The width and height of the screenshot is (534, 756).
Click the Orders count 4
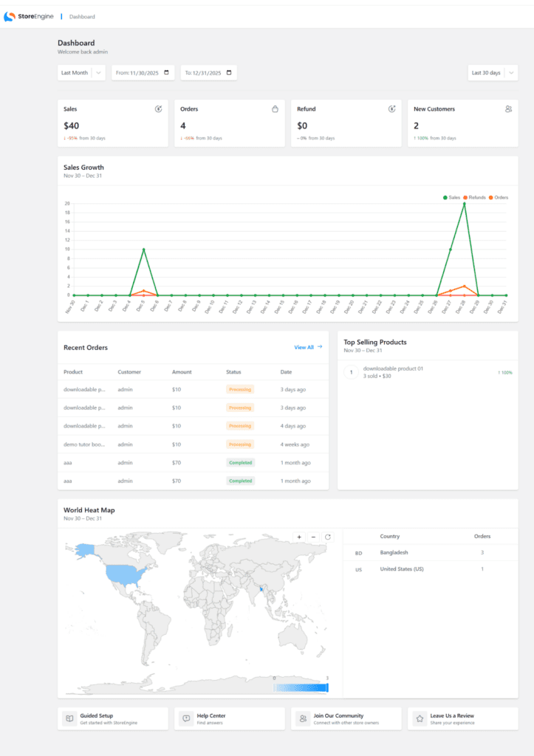click(183, 126)
